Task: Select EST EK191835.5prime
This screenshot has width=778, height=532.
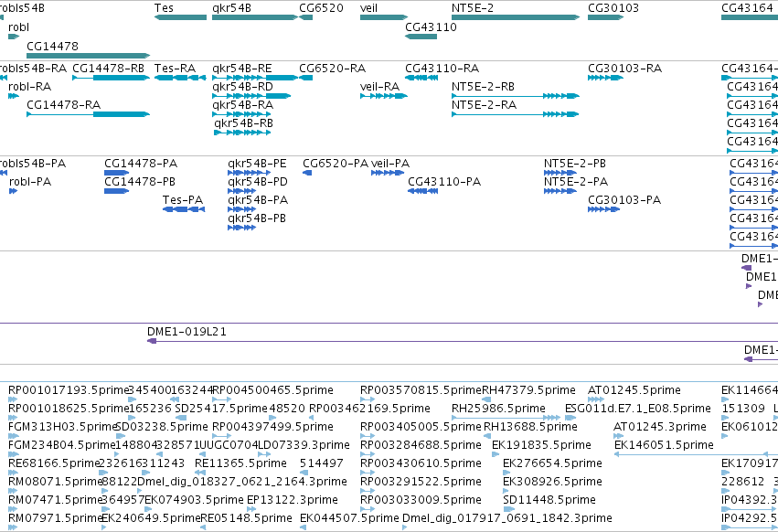Action: 496,454
